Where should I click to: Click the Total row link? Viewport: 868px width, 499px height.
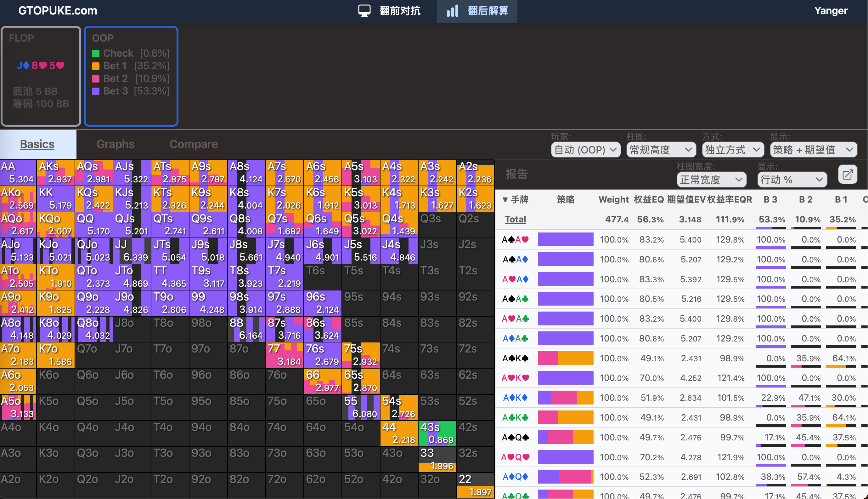click(516, 219)
